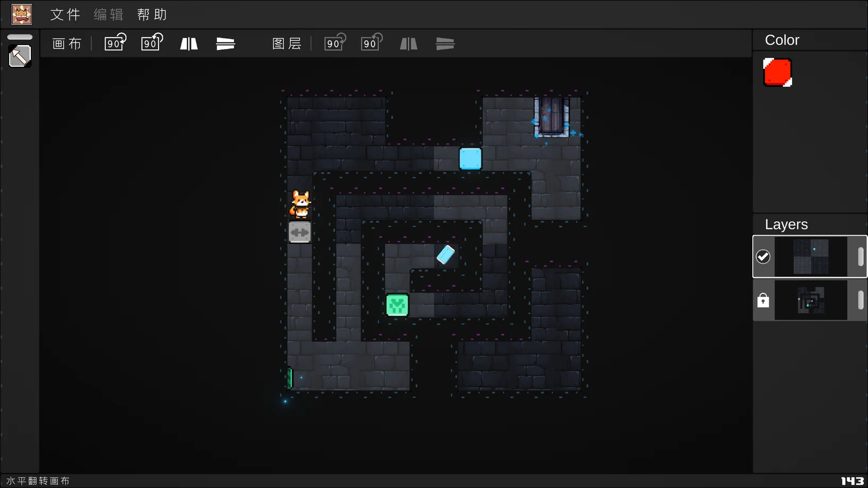Click the 143 counter in status bar
The image size is (868, 488).
click(852, 481)
